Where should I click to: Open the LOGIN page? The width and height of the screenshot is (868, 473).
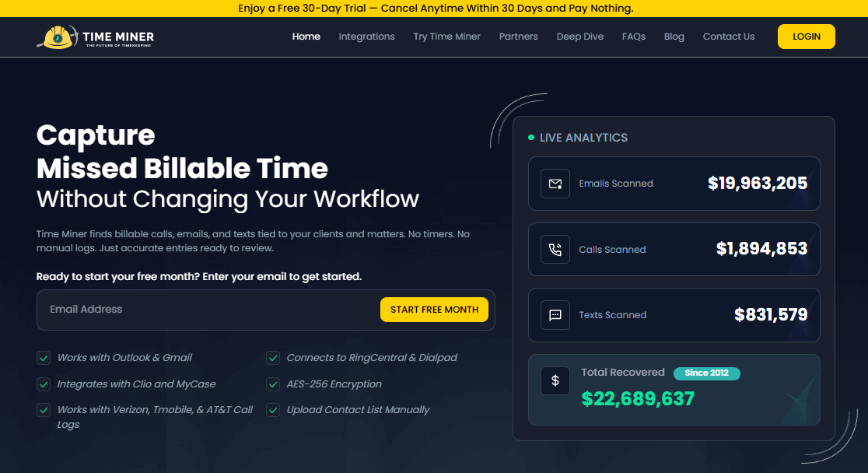click(x=806, y=37)
